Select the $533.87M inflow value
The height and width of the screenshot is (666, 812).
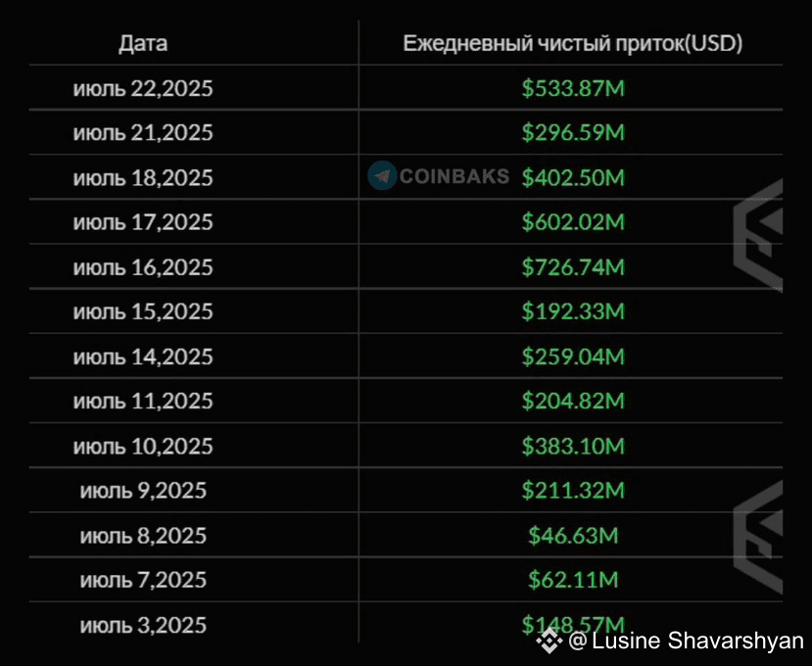tap(573, 88)
